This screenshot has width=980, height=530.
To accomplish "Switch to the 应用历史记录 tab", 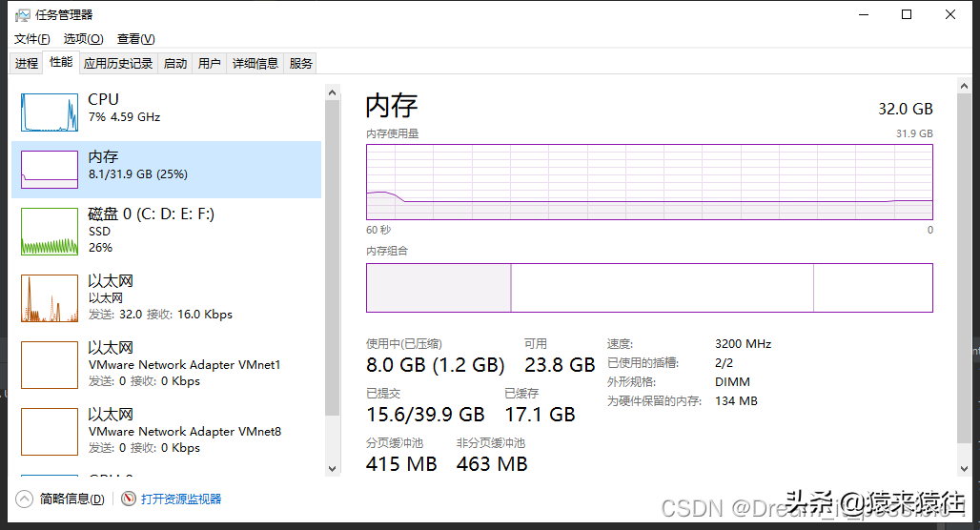I will tap(118, 64).
